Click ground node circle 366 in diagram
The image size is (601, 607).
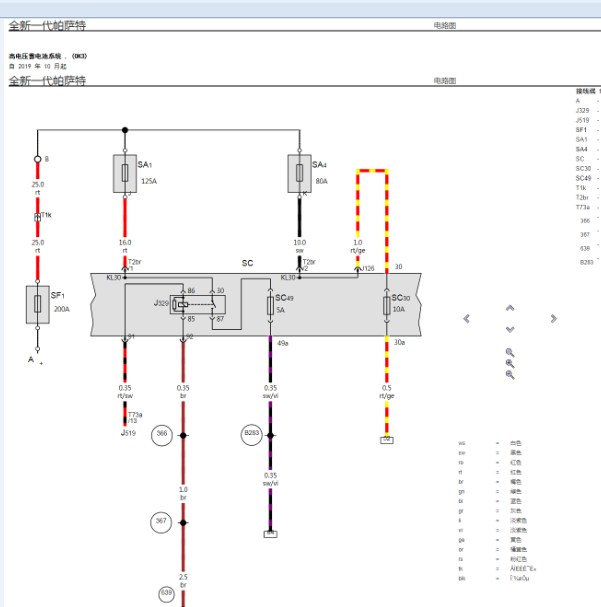pos(162,435)
